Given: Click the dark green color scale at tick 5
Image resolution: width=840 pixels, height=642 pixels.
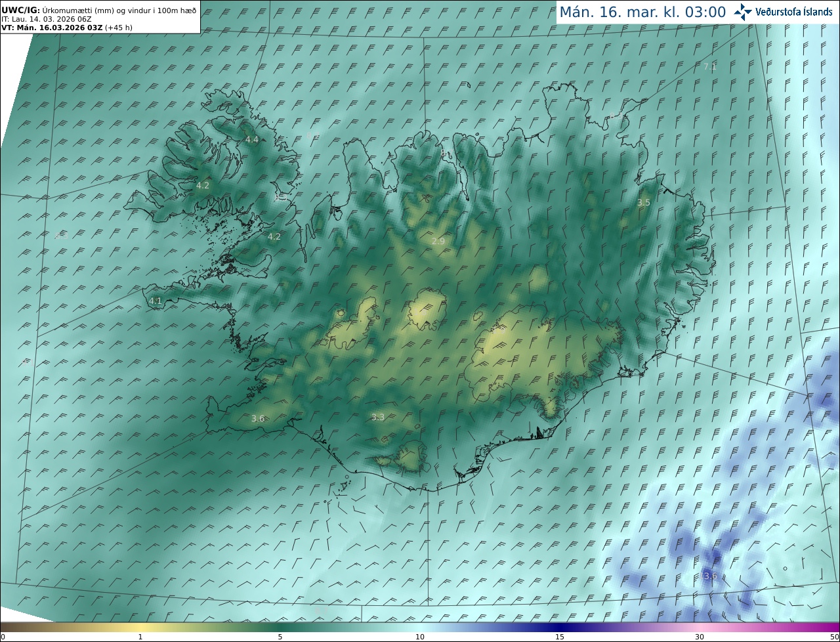Looking at the screenshot, I should pos(280,628).
